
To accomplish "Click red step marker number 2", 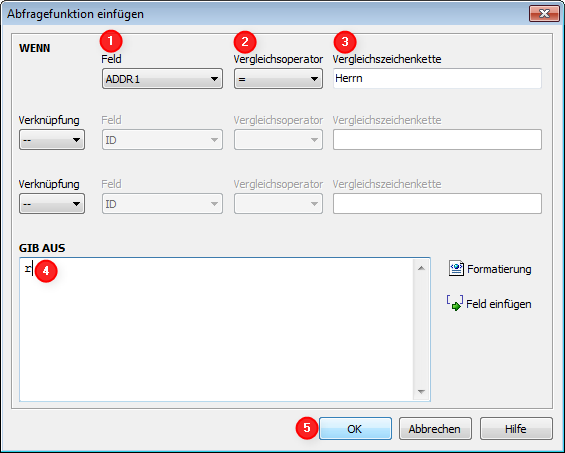I will [x=245, y=42].
